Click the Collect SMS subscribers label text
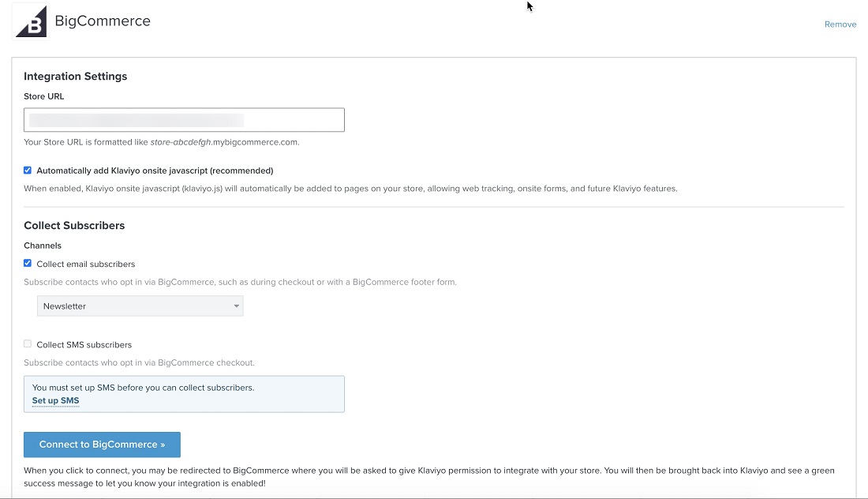Viewport: 868px width, 499px height. point(84,345)
